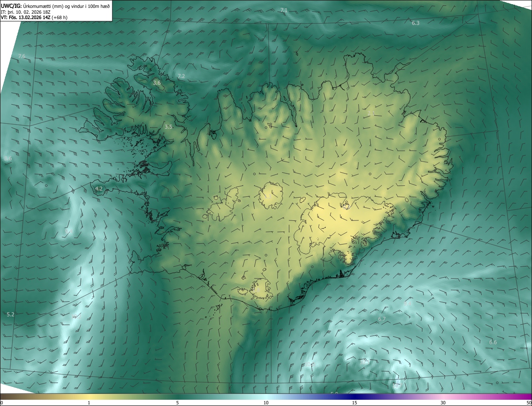This screenshot has width=532, height=406.
Task: Click the initial time line 'IT: þri. 10. 02. 2026 18Z'
Action: pos(25,12)
